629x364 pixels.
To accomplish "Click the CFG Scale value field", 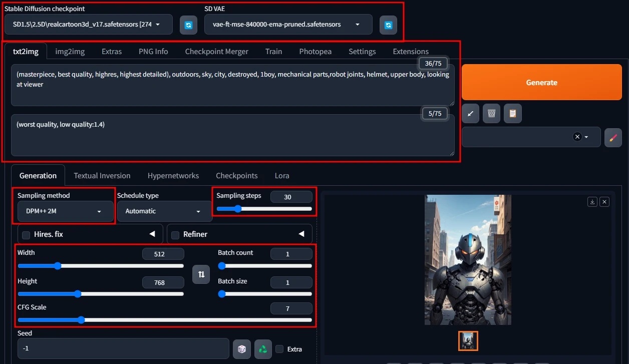I will 291,308.
